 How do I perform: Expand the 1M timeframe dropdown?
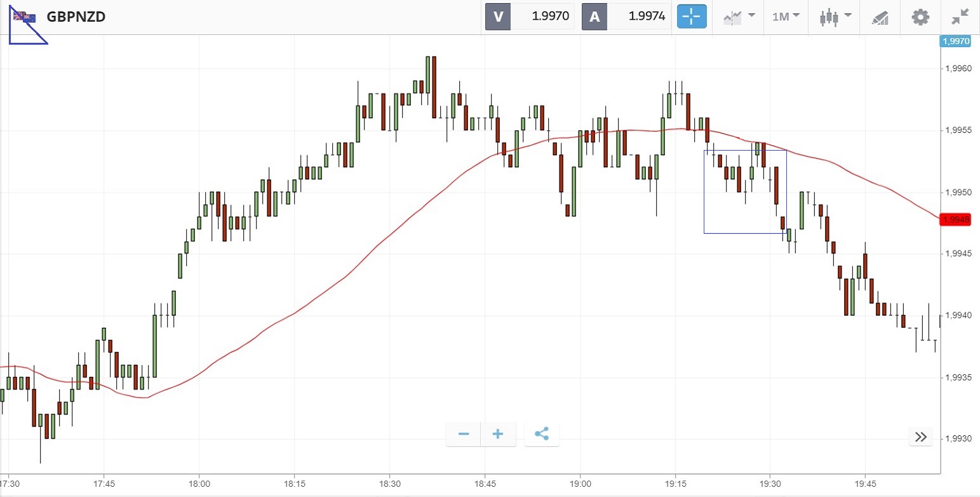point(785,17)
